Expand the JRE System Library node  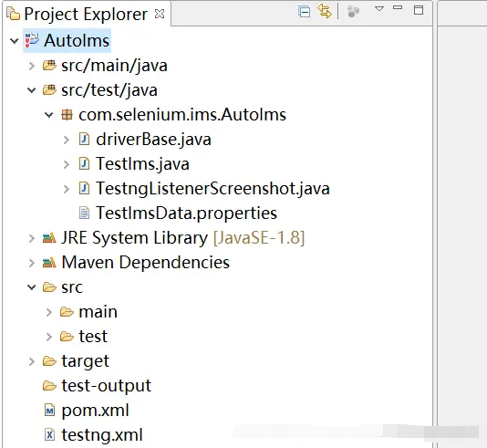click(32, 238)
